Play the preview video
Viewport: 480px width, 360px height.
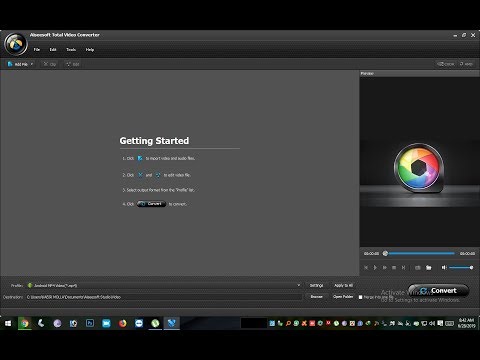(375, 267)
